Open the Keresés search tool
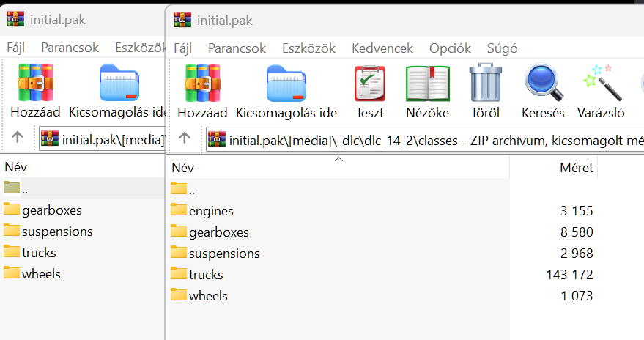 coord(543,92)
